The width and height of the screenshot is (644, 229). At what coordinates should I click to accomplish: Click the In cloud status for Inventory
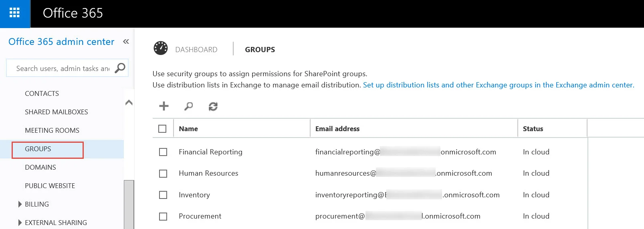pyautogui.click(x=536, y=195)
